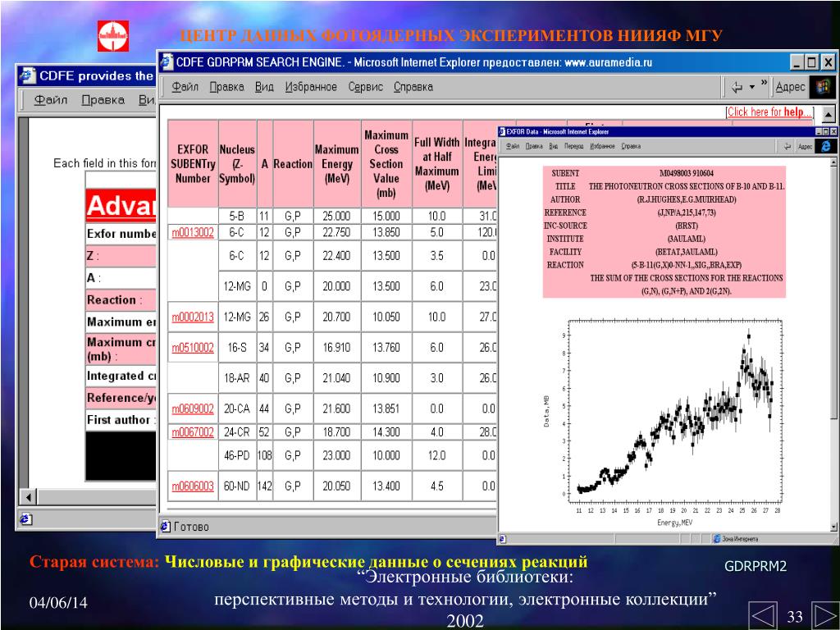Click the 'Готово' status bar text
Screen dimensions: 840x630
pyautogui.click(x=191, y=527)
